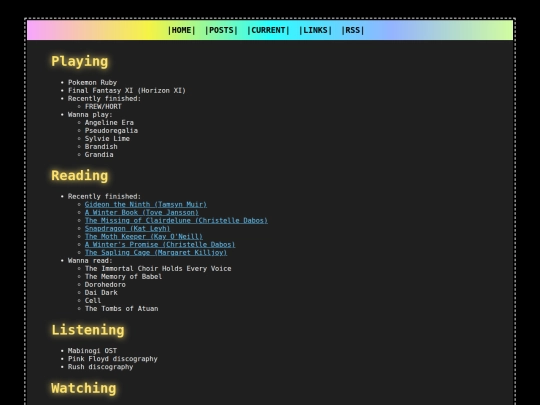The image size is (540, 405).
Task: Open The Moth Keeper (Kay O'Neill) link
Action: pyautogui.click(x=144, y=237)
